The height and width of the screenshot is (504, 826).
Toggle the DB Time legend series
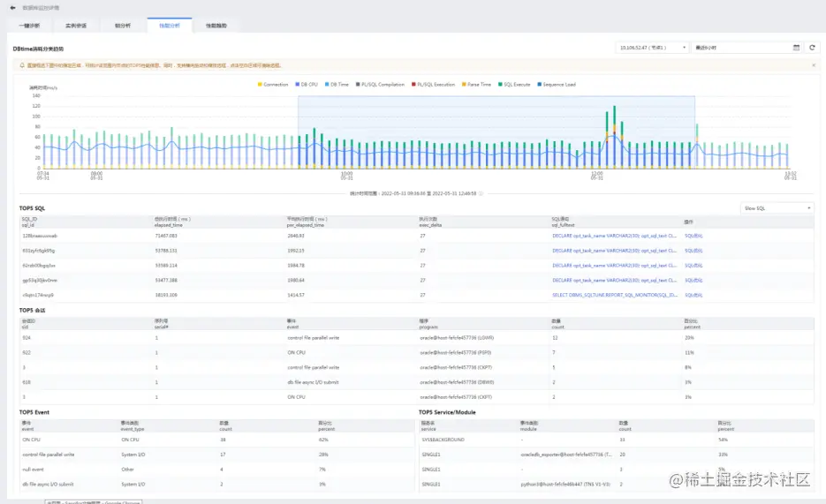[x=337, y=84]
